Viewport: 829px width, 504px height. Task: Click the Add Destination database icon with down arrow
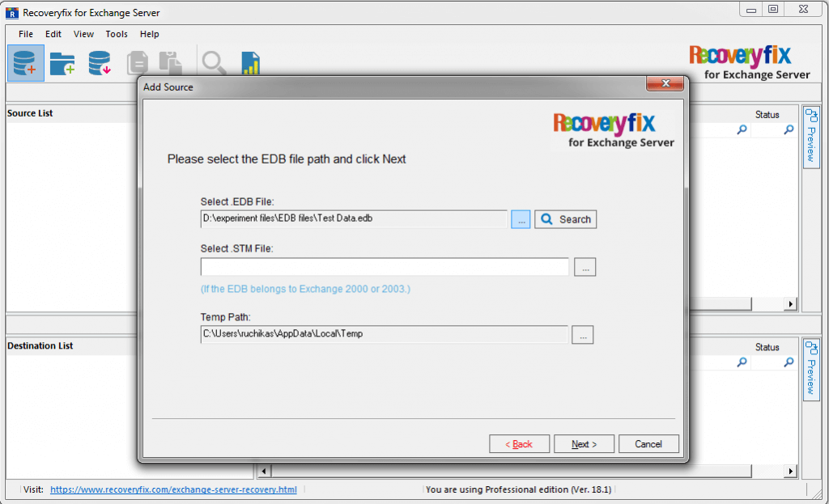[x=99, y=62]
